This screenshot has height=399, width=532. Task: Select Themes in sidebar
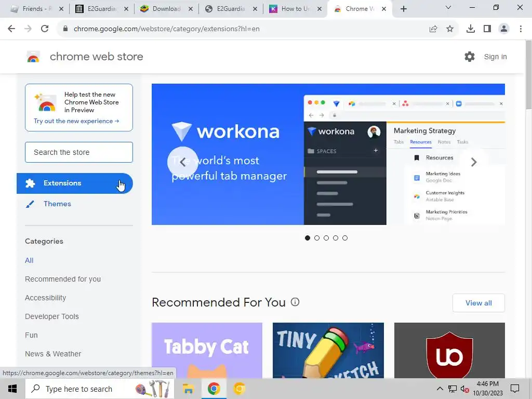pyautogui.click(x=57, y=204)
